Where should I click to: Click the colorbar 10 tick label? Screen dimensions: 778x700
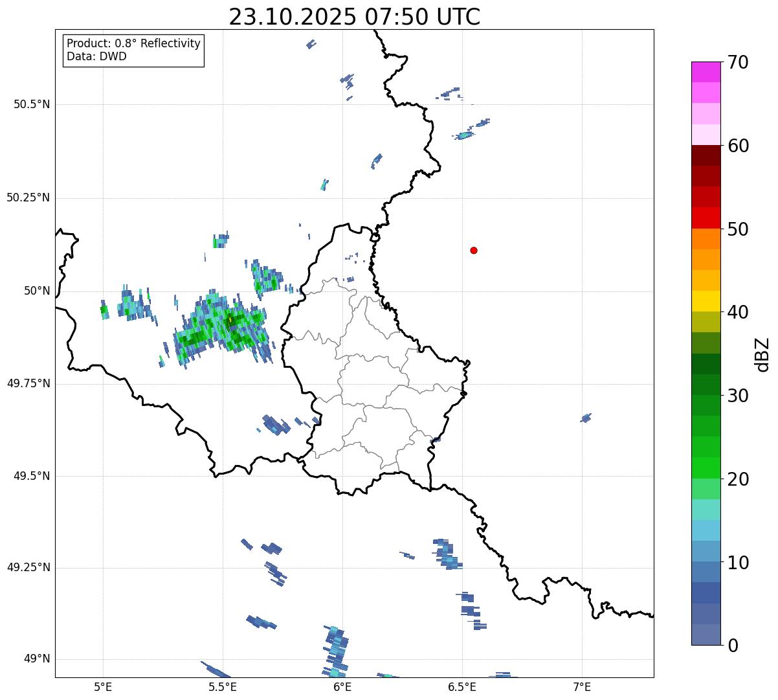click(x=738, y=562)
